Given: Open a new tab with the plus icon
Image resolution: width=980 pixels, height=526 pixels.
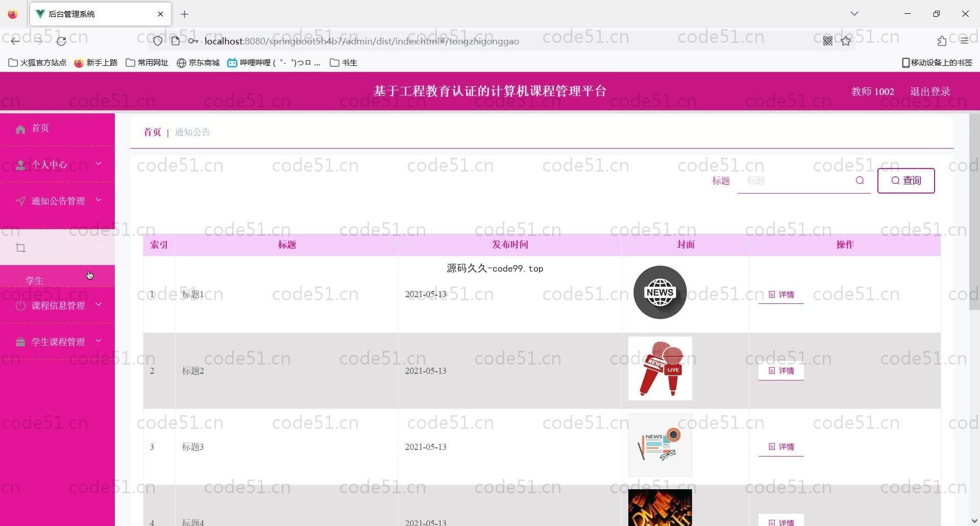Looking at the screenshot, I should point(185,14).
